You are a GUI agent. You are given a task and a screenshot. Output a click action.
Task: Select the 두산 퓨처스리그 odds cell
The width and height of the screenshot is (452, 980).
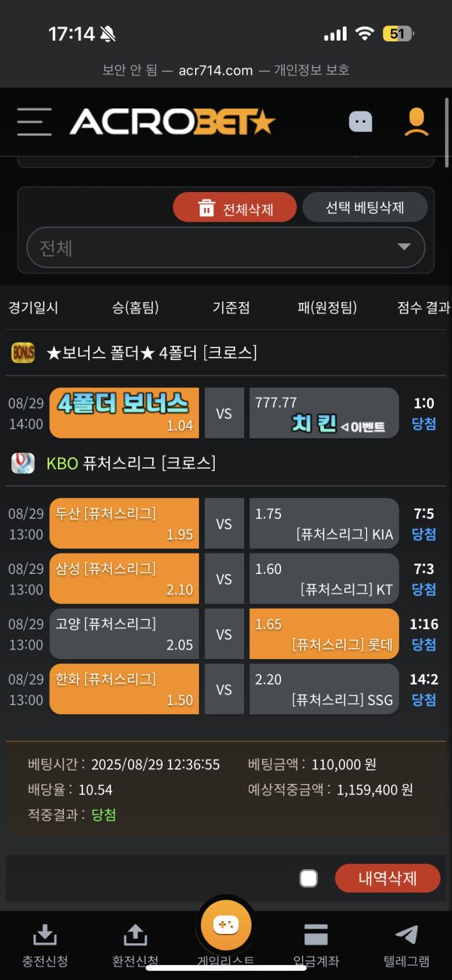tap(124, 523)
